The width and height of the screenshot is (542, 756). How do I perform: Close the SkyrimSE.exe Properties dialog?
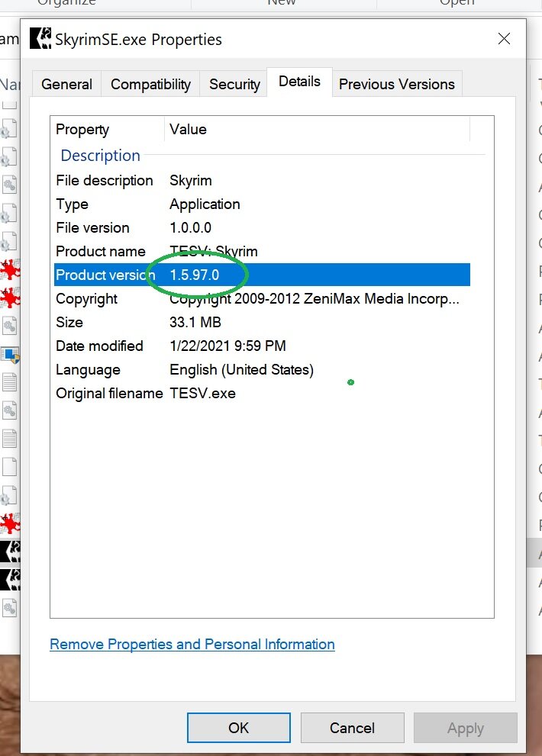[504, 39]
